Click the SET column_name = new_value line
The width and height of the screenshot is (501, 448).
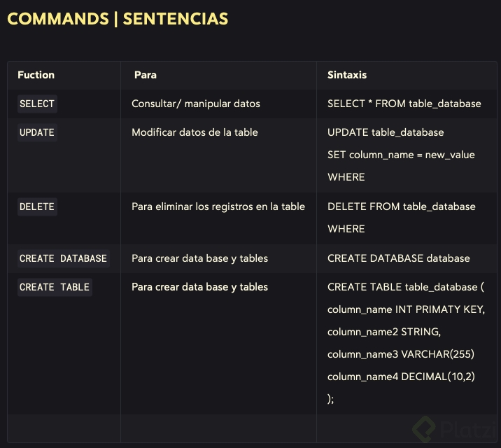[401, 155]
